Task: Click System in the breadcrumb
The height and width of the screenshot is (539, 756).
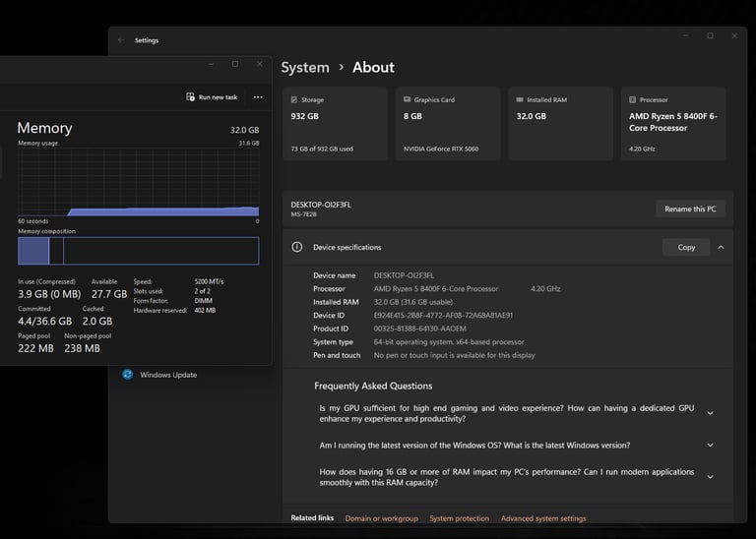Action: tap(305, 68)
